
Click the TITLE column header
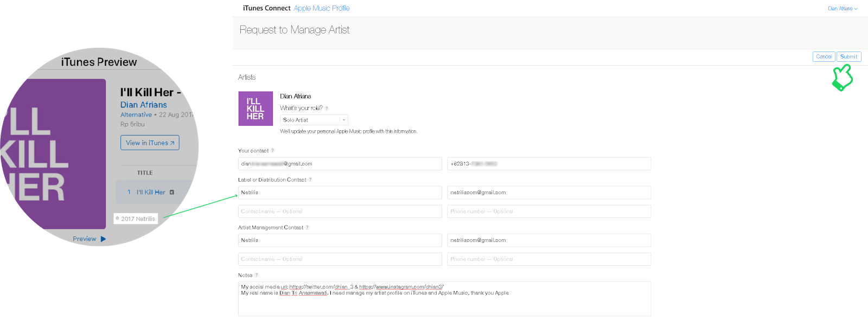(145, 173)
